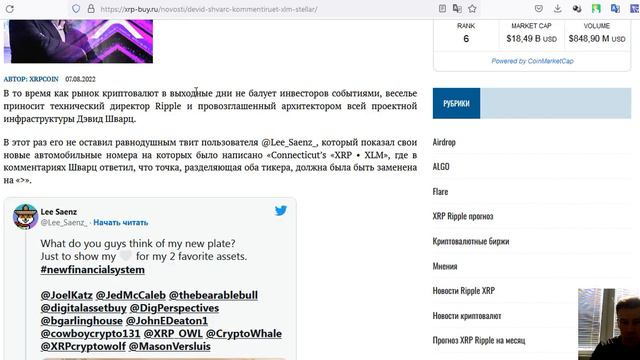This screenshot has width=640, height=360.
Task: Open the Twitter bird logo in tweet
Action: click(x=281, y=211)
